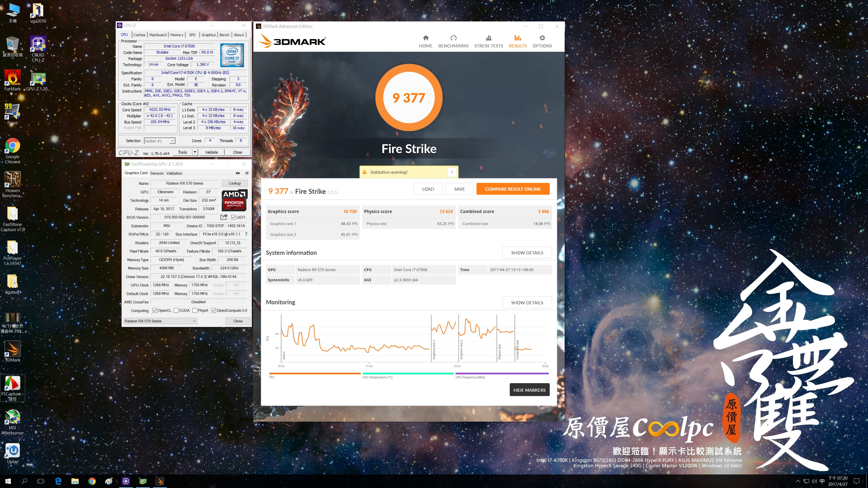This screenshot has width=868, height=488.
Task: Launch Google Chrome desktop shortcut
Action: point(12,150)
